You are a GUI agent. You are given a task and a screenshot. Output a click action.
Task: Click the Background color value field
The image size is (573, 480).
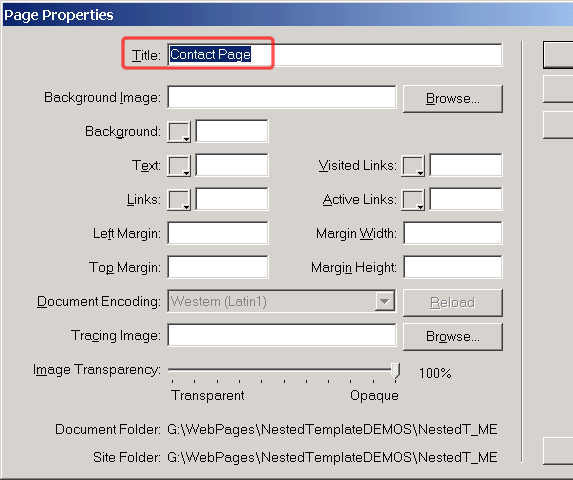pos(232,131)
